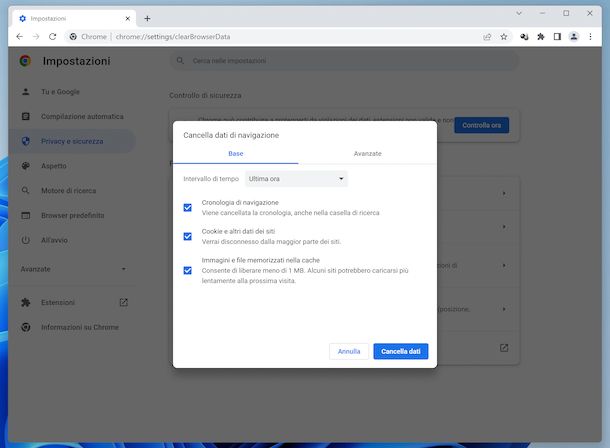This screenshot has width=610, height=448.
Task: Uncheck Cookie e altri dati dei siti
Action: click(188, 236)
